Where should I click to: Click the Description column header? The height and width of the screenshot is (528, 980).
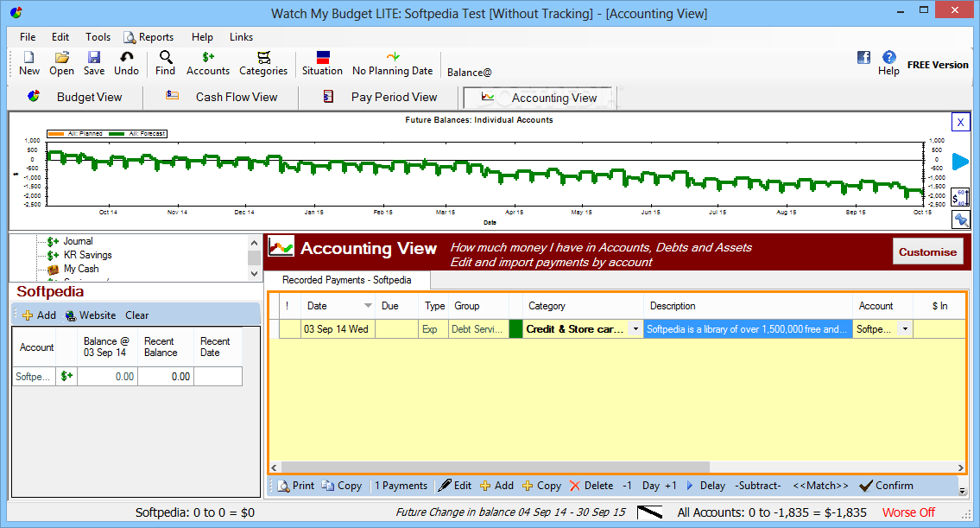(748, 306)
